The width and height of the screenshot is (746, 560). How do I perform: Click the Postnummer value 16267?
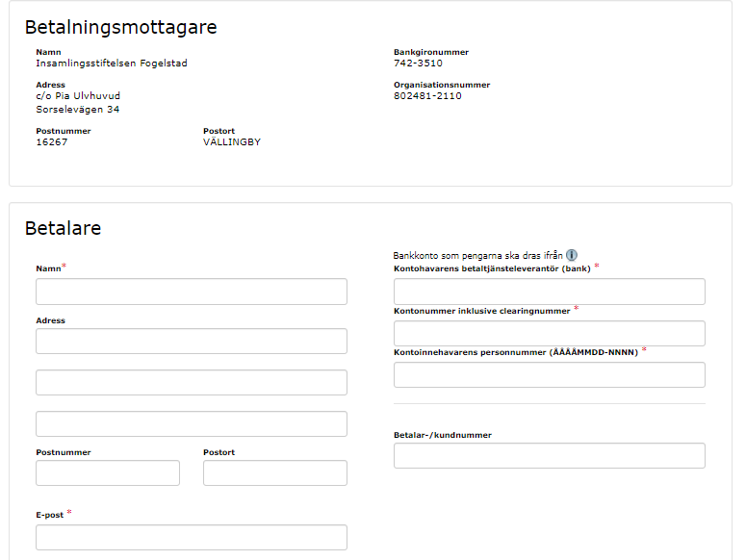[51, 142]
